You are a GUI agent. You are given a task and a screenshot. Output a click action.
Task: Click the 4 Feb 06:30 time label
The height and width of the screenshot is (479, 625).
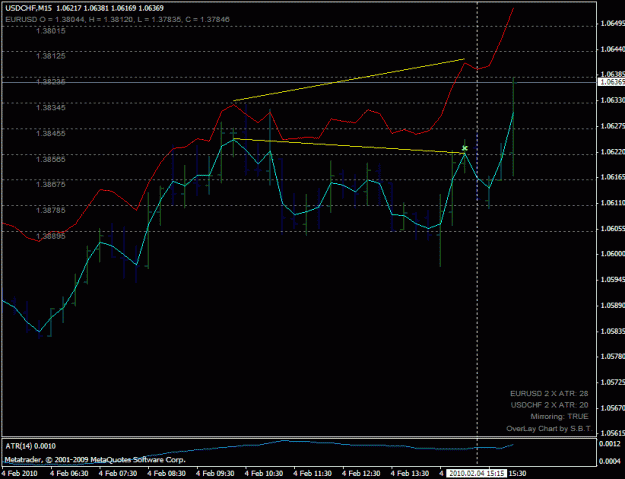click(x=69, y=473)
